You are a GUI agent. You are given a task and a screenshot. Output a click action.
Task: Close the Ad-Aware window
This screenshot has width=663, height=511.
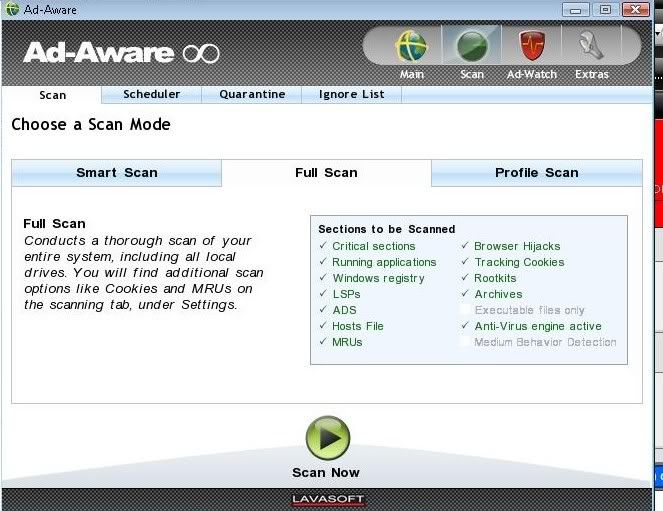636,9
